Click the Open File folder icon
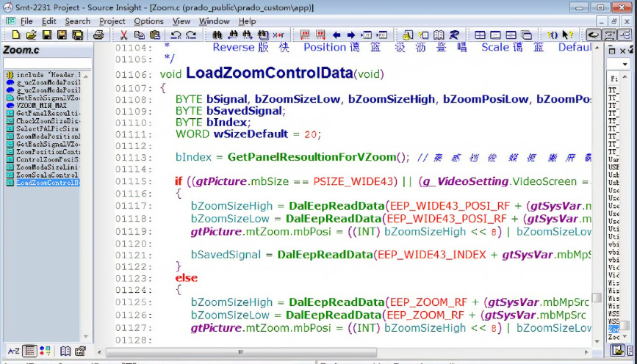 click(x=31, y=34)
